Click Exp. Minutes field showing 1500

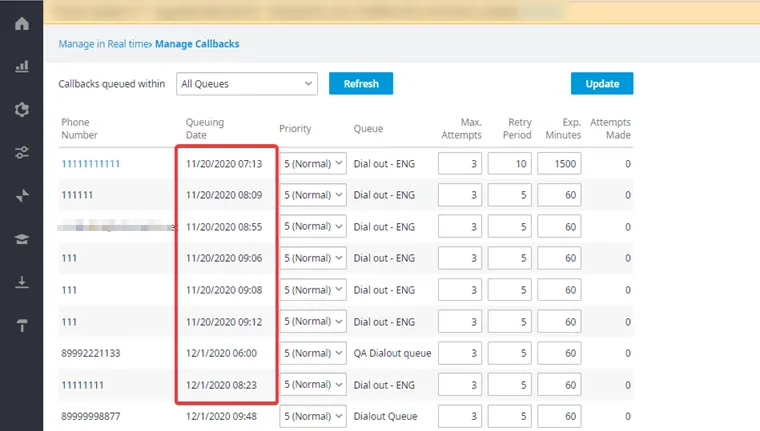(559, 163)
